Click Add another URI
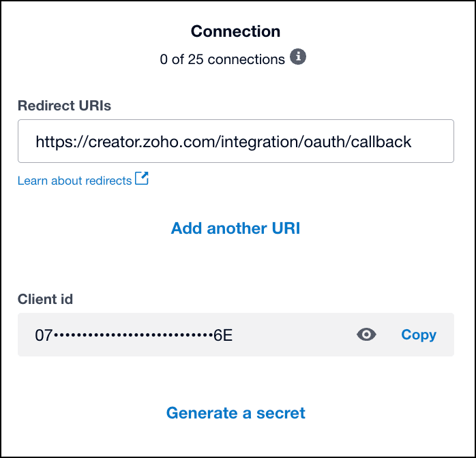Screen dimensions: 476x458 tap(235, 228)
